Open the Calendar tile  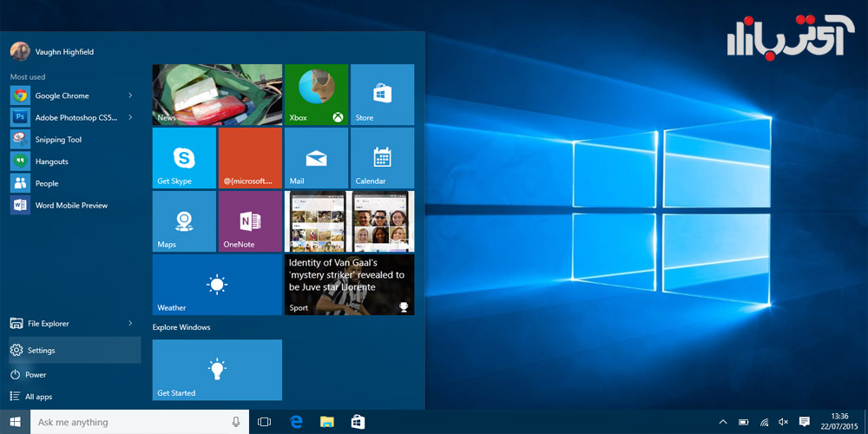click(382, 158)
